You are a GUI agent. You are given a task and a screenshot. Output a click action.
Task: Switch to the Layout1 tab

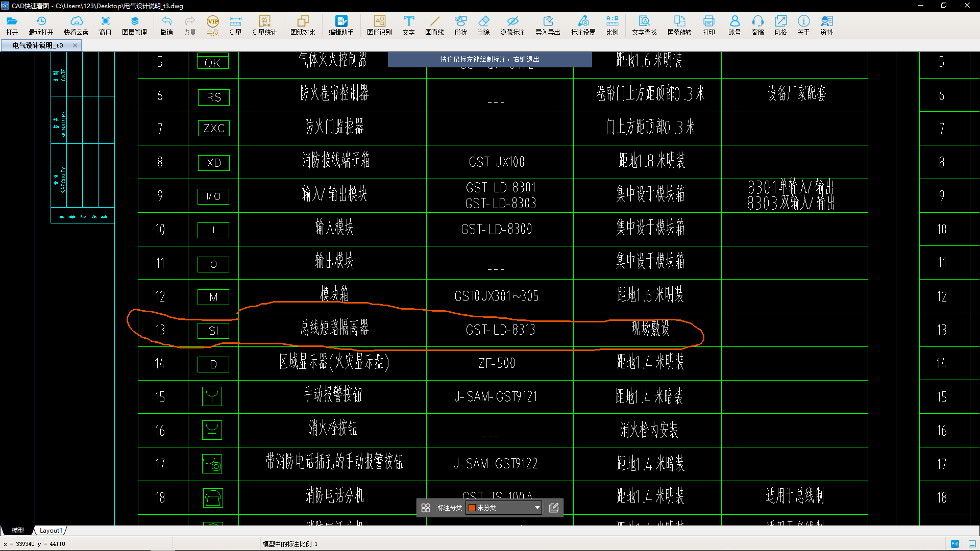[x=51, y=531]
